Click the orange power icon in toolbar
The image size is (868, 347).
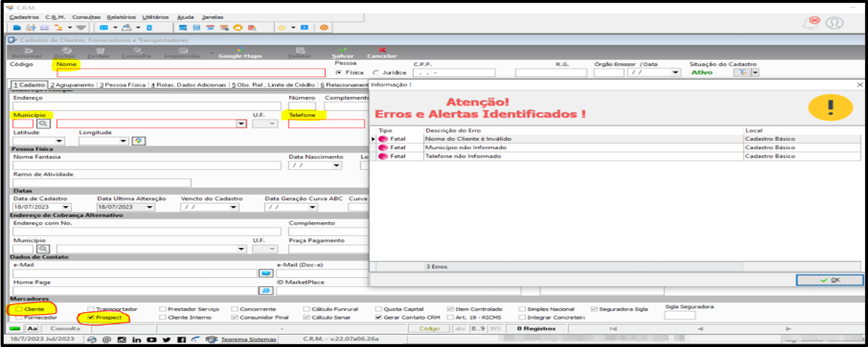324,27
